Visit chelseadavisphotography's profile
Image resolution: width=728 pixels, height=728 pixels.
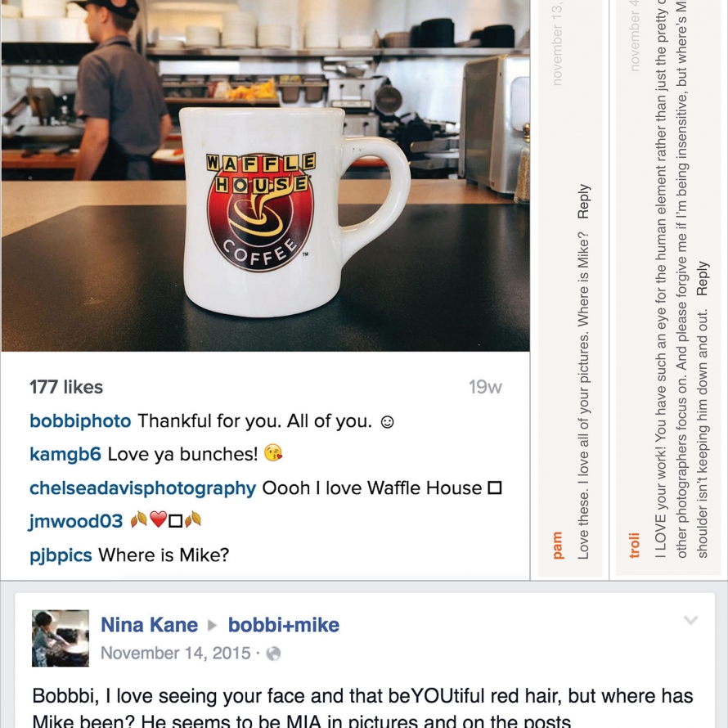(142, 488)
